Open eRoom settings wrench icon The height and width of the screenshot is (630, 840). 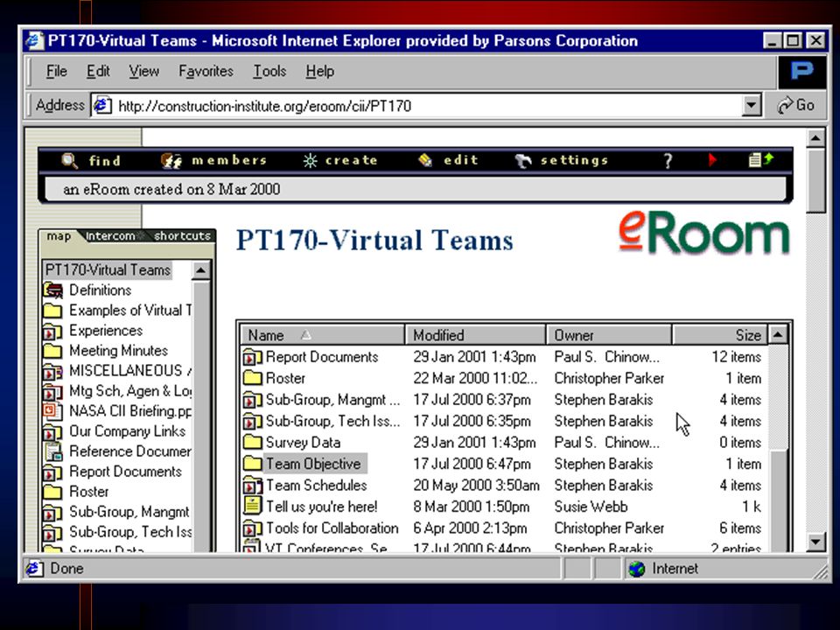[x=523, y=161]
